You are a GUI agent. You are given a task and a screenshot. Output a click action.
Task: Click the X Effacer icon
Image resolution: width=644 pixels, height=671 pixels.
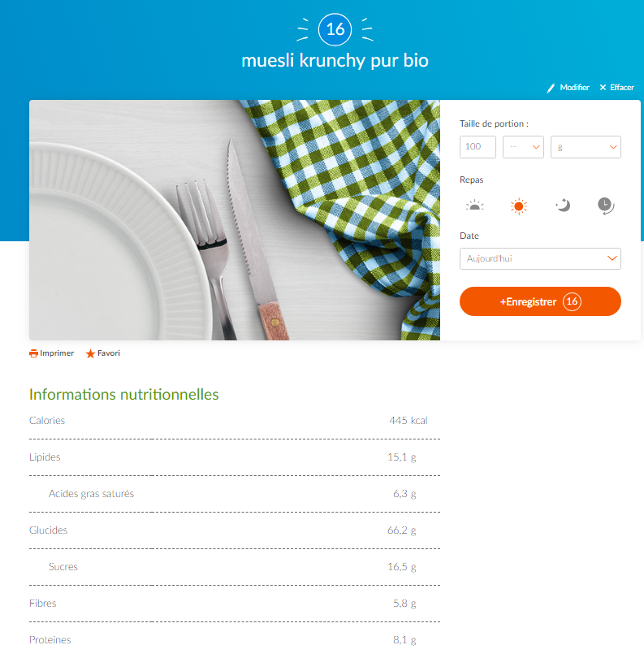[x=603, y=87]
